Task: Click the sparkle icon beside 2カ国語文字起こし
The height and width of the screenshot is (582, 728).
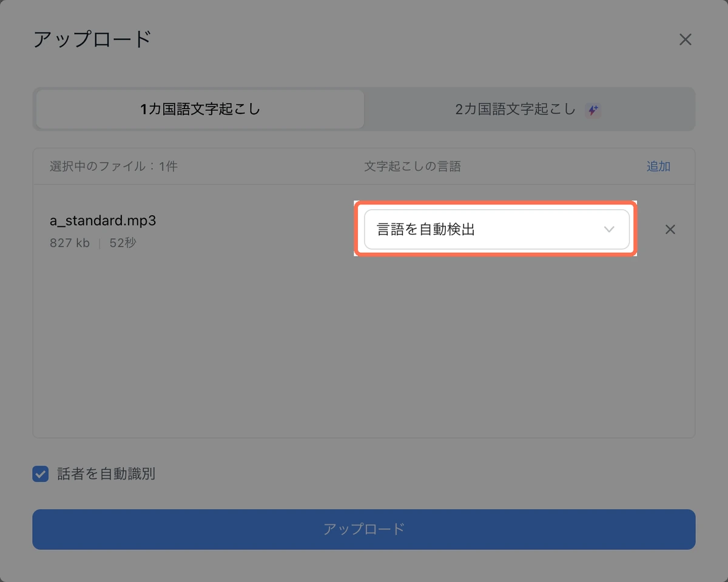Action: coord(593,110)
